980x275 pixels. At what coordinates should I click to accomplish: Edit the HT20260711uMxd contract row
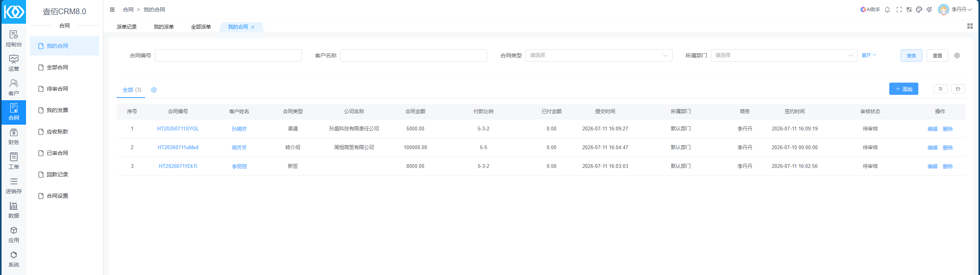point(933,148)
